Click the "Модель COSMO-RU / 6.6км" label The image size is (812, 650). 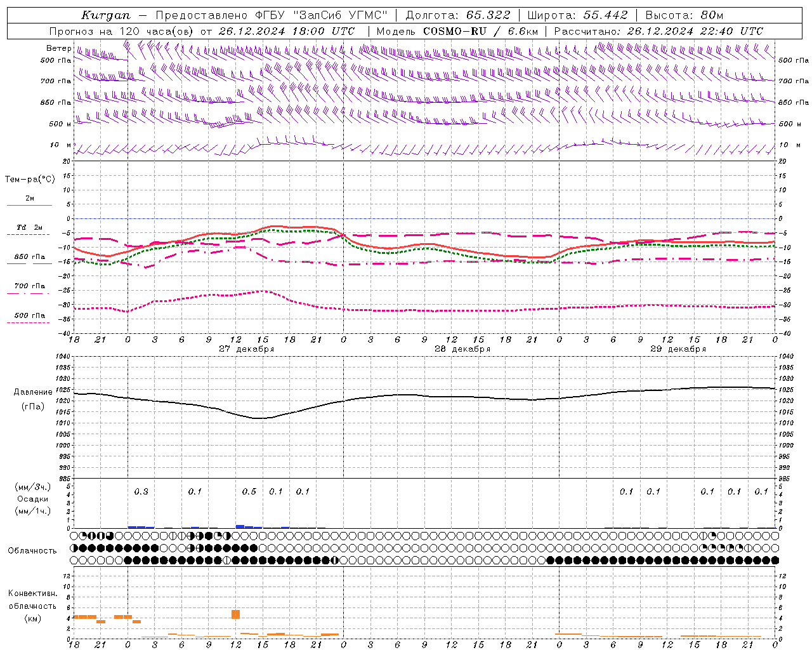coord(457,31)
